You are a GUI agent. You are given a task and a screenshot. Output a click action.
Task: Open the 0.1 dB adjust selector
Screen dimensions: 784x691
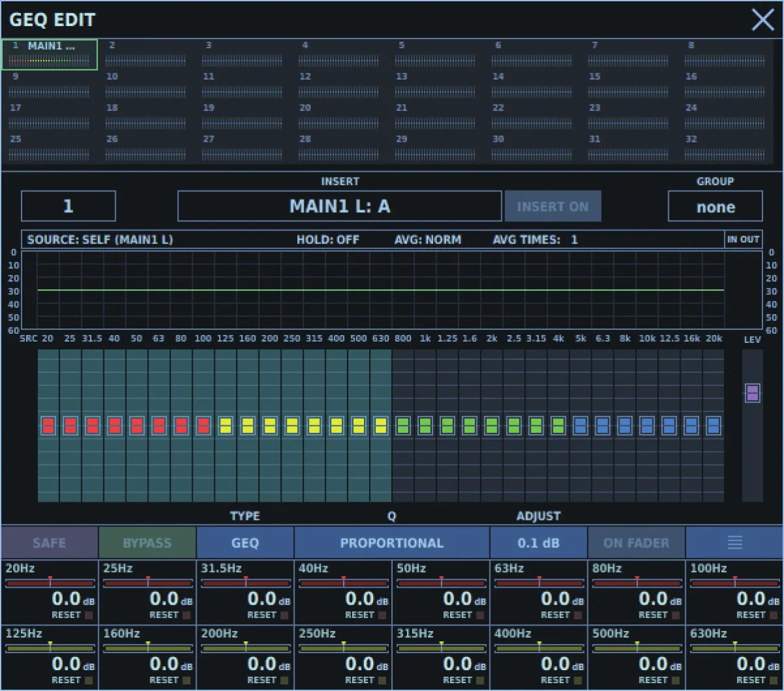pos(538,543)
